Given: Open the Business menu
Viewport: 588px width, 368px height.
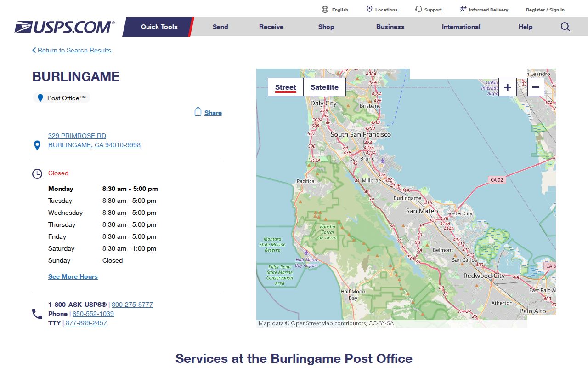Looking at the screenshot, I should (390, 27).
